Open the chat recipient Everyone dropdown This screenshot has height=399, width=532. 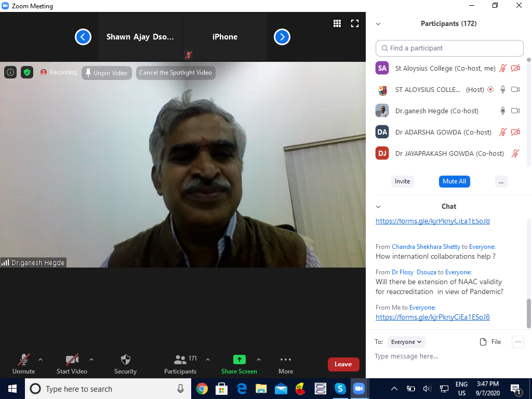pos(406,342)
